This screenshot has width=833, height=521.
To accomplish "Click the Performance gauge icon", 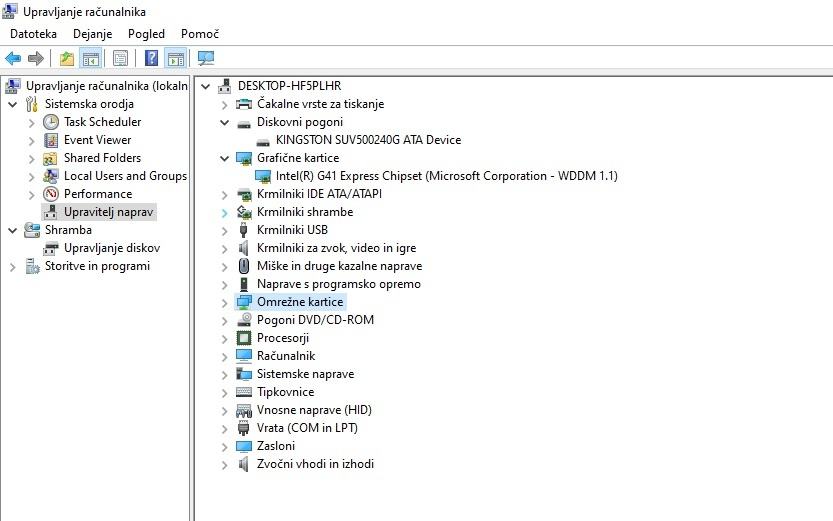I will click(51, 194).
